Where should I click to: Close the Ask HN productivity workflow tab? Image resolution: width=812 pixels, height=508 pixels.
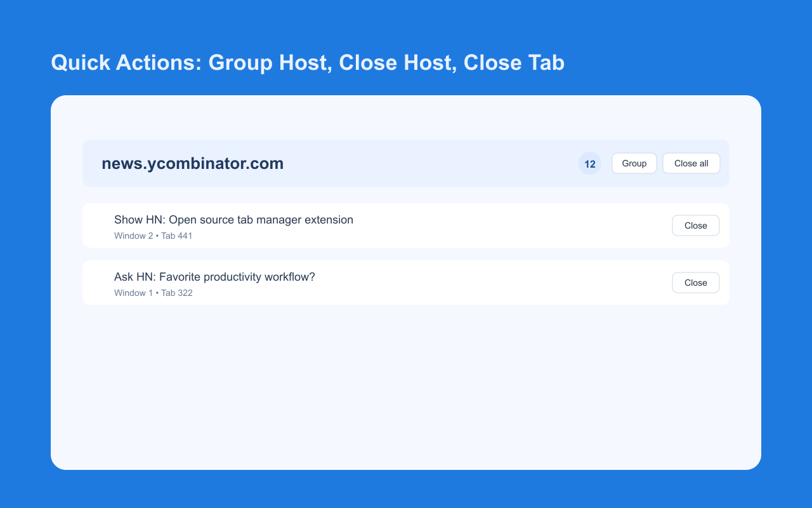695,283
